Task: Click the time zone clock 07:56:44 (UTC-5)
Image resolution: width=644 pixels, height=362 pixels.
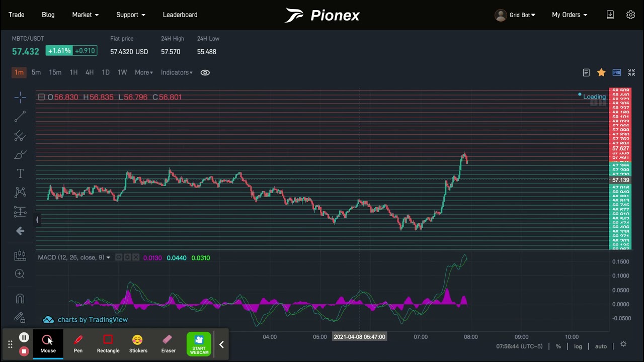Action: click(x=520, y=346)
